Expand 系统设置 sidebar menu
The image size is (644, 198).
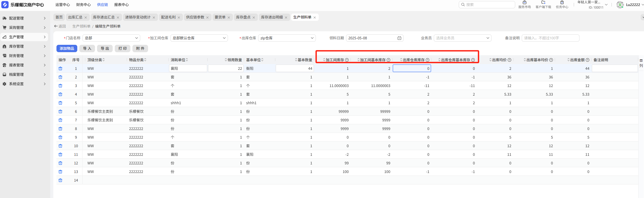24,84
